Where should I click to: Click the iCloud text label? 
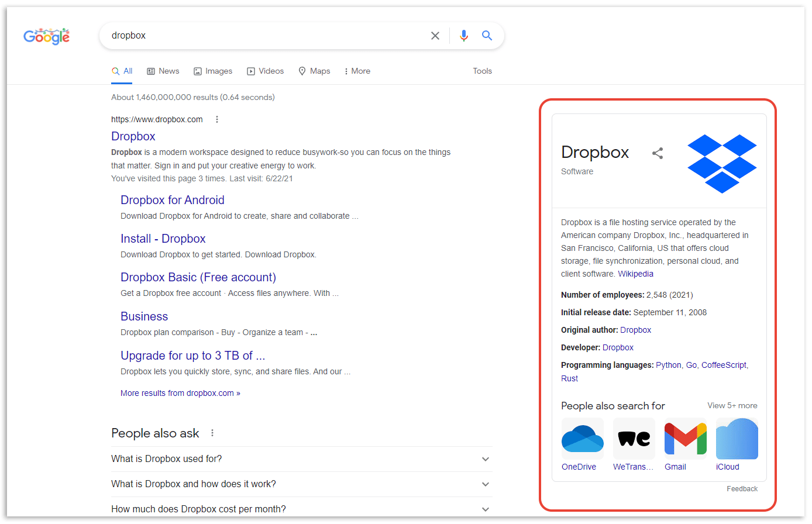[x=728, y=467]
